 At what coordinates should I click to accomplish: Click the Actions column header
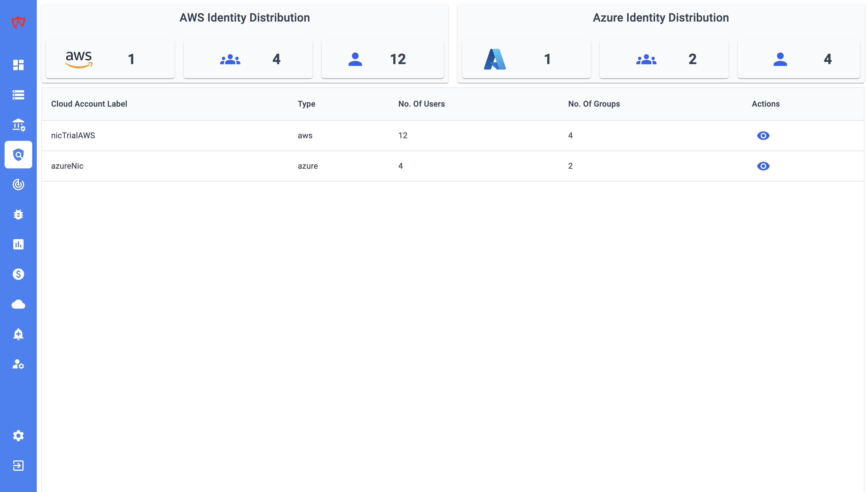pyautogui.click(x=766, y=104)
